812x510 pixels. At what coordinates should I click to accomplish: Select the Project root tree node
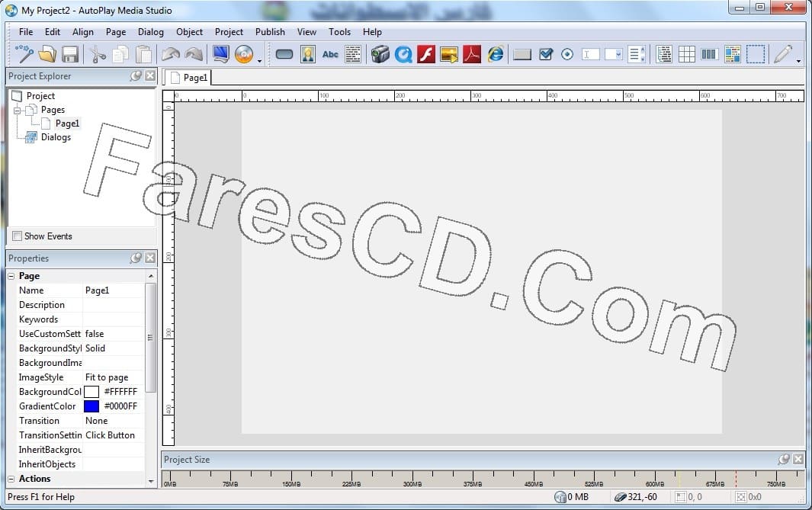tap(40, 96)
